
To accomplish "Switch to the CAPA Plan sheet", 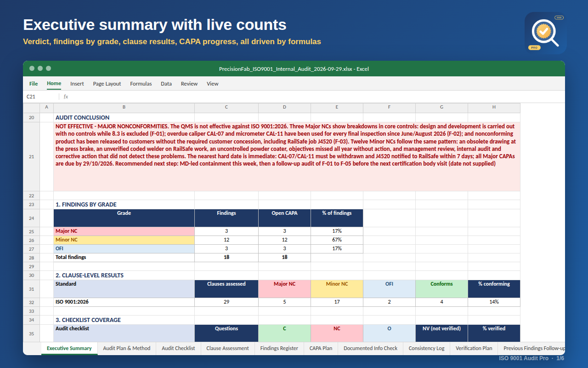I will [x=321, y=348].
